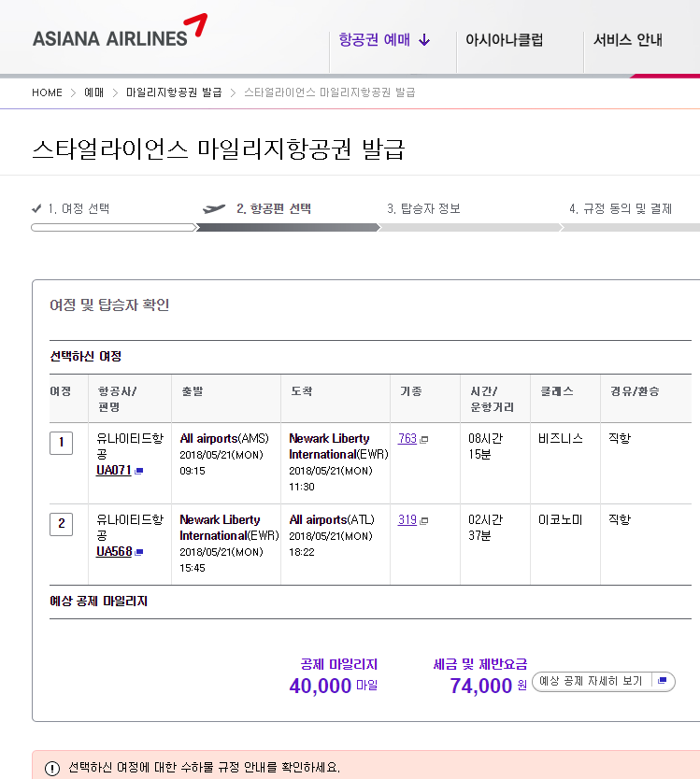The height and width of the screenshot is (779, 700).
Task: Select the 예매 breadcrumb link
Action: 94,92
